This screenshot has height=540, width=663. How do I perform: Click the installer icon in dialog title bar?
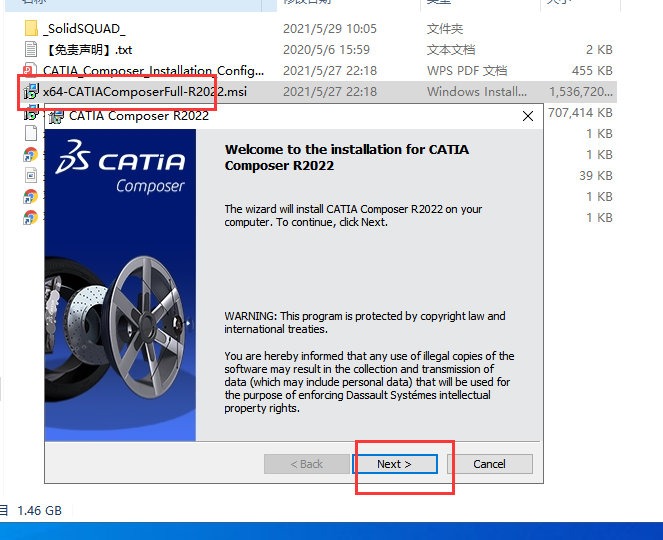click(x=56, y=116)
